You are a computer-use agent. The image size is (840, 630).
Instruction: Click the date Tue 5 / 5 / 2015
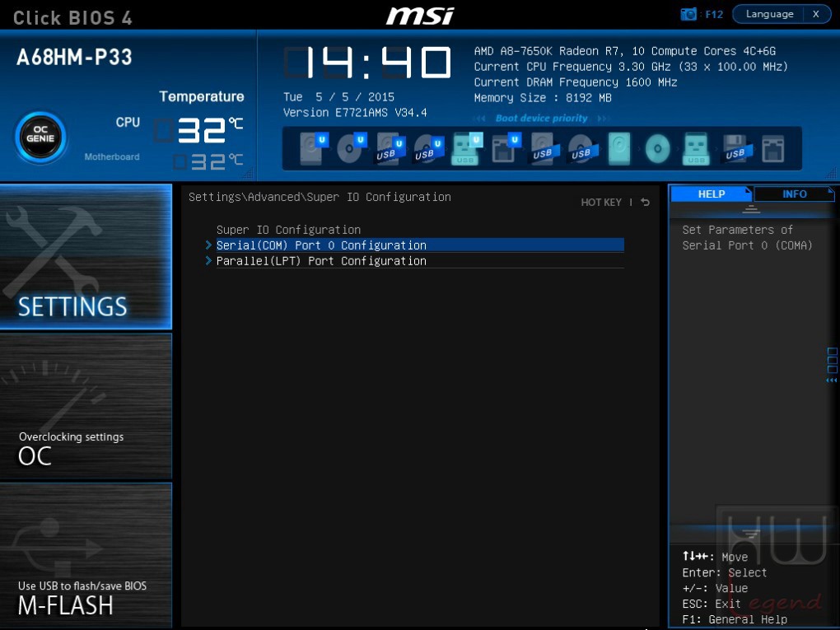[x=338, y=97]
